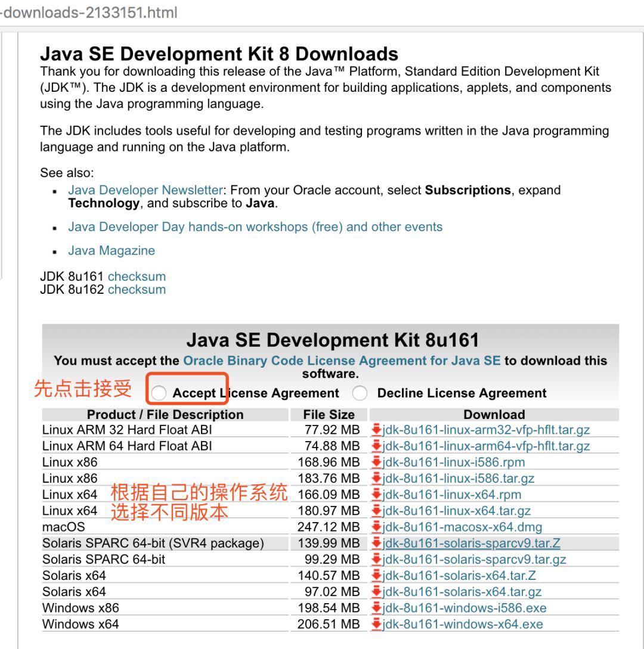Open Java Magazine link
The width and height of the screenshot is (644, 649).
[x=112, y=250]
